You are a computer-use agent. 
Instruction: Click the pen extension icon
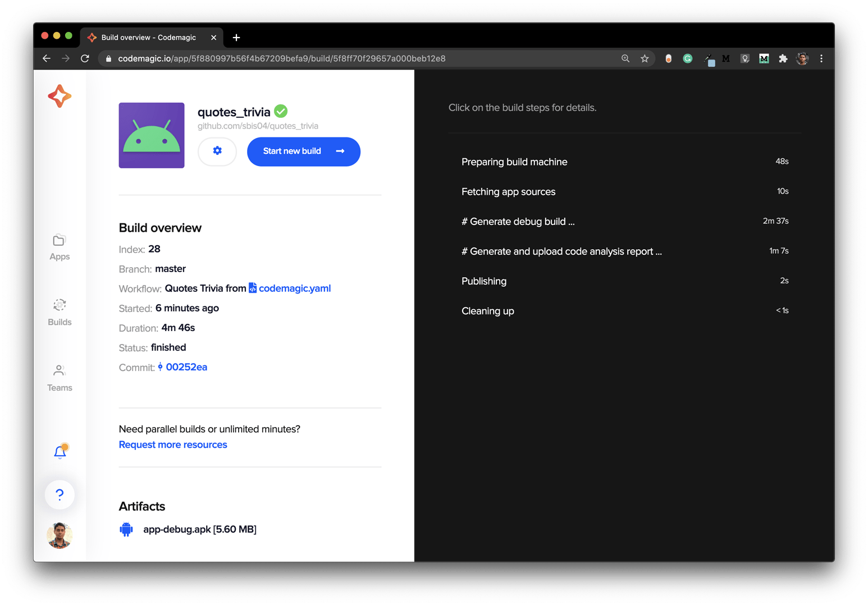pyautogui.click(x=709, y=59)
